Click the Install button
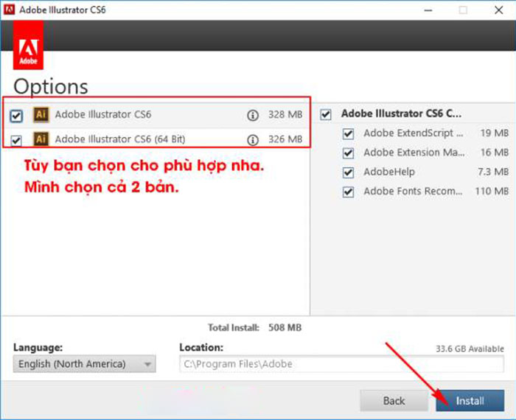 (470, 401)
